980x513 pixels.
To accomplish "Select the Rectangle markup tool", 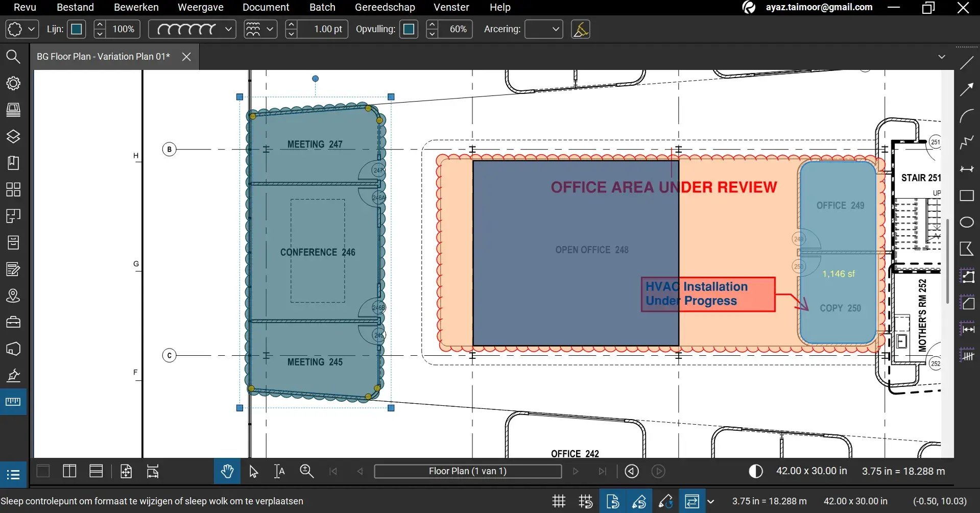I will 967,196.
